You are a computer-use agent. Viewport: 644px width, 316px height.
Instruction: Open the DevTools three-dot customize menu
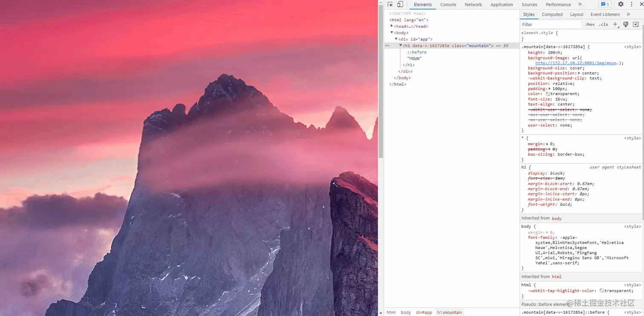tap(631, 4)
